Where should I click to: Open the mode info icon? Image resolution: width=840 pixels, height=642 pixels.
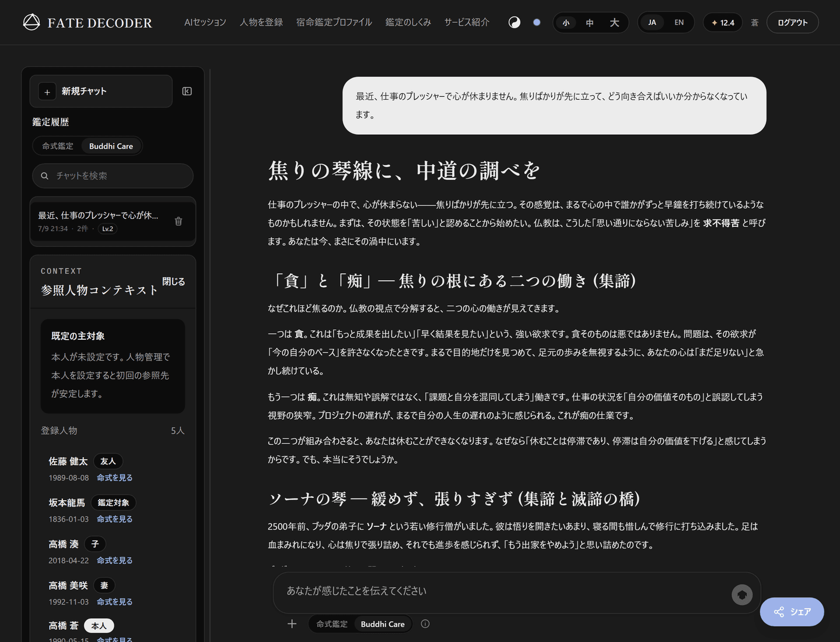[425, 624]
